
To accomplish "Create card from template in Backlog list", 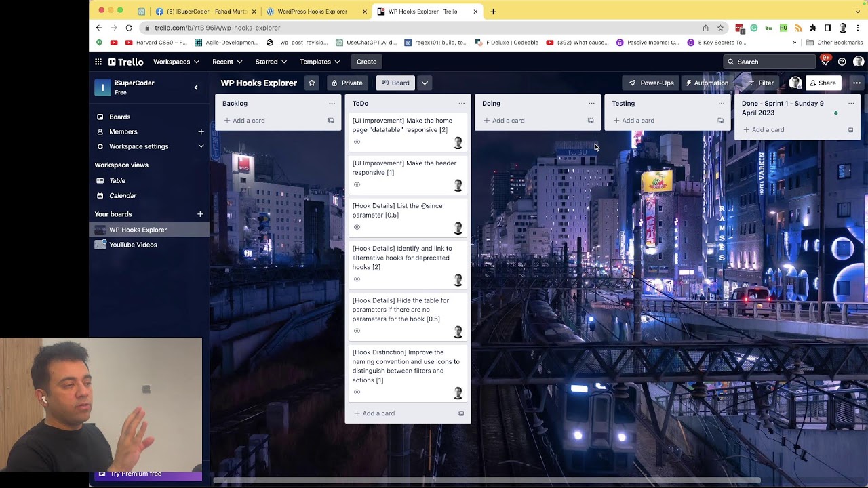I will pos(331,121).
